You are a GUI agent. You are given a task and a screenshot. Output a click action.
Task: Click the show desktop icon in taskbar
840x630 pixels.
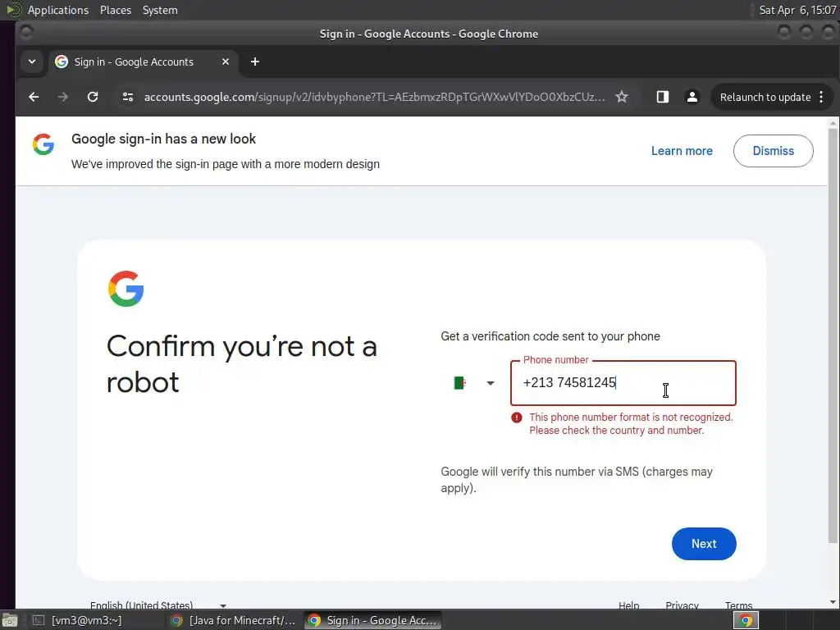pyautogui.click(x=9, y=620)
